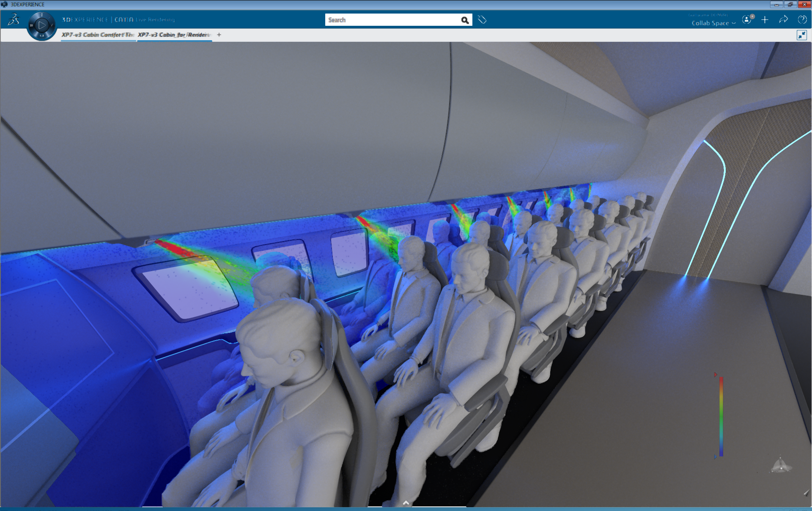Click the compass north quadrant
The image size is (812, 511).
pyautogui.click(x=41, y=15)
